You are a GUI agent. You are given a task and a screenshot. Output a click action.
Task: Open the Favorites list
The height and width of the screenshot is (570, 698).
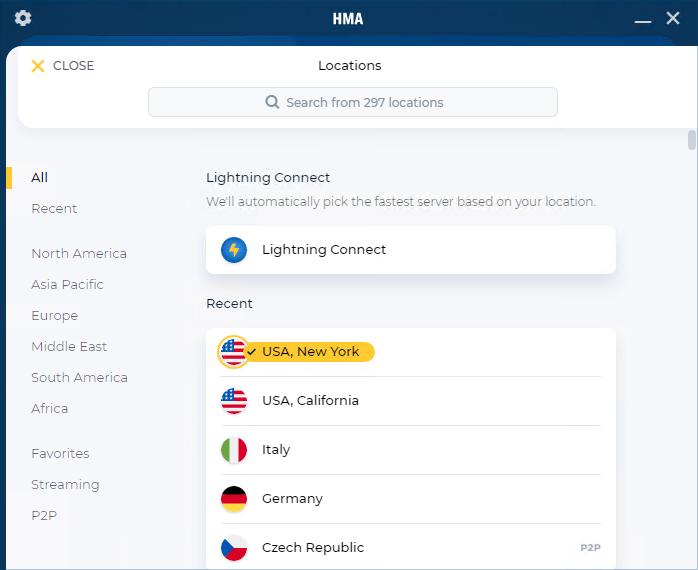[60, 454]
